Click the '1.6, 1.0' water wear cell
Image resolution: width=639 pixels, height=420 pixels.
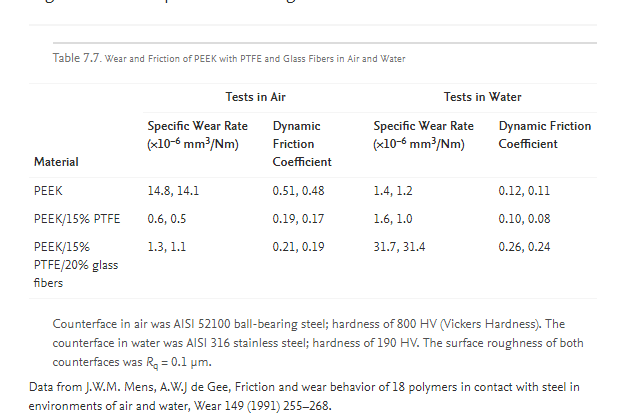[x=392, y=219]
